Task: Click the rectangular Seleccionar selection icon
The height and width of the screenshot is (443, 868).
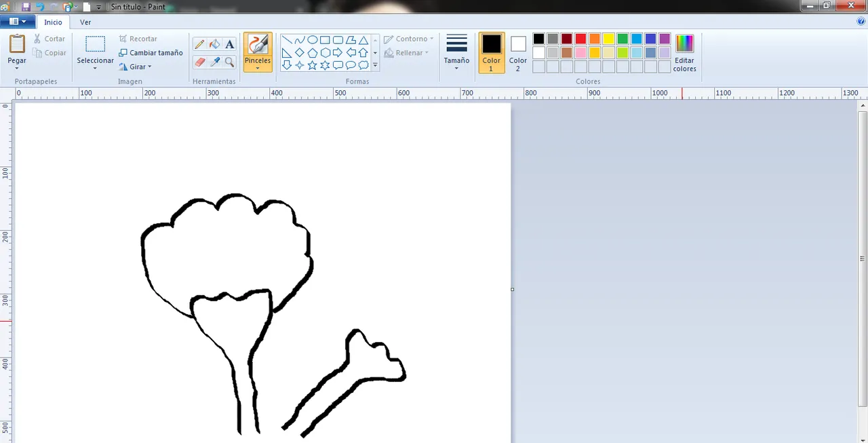Action: 95,45
